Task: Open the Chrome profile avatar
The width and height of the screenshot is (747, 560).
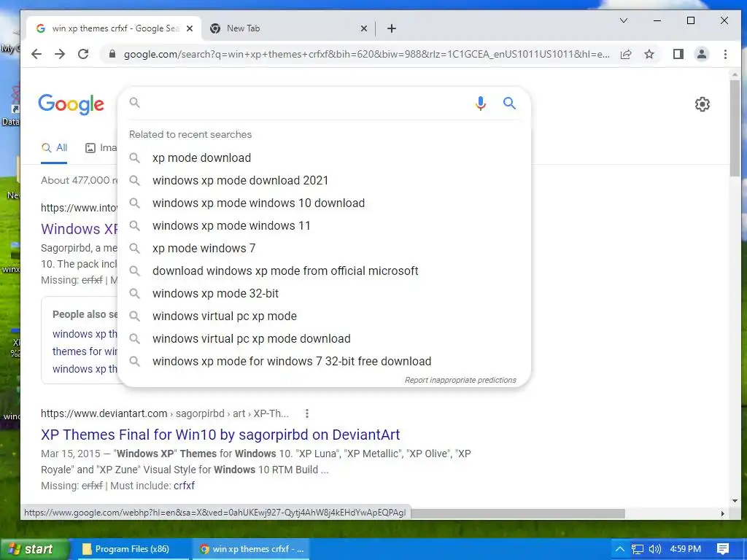Action: coord(702,54)
